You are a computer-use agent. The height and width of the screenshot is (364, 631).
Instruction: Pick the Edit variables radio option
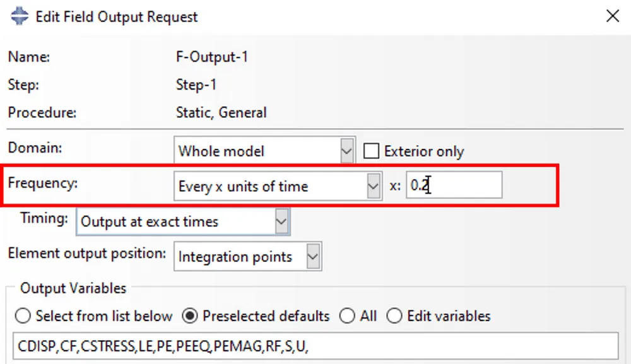click(x=394, y=316)
